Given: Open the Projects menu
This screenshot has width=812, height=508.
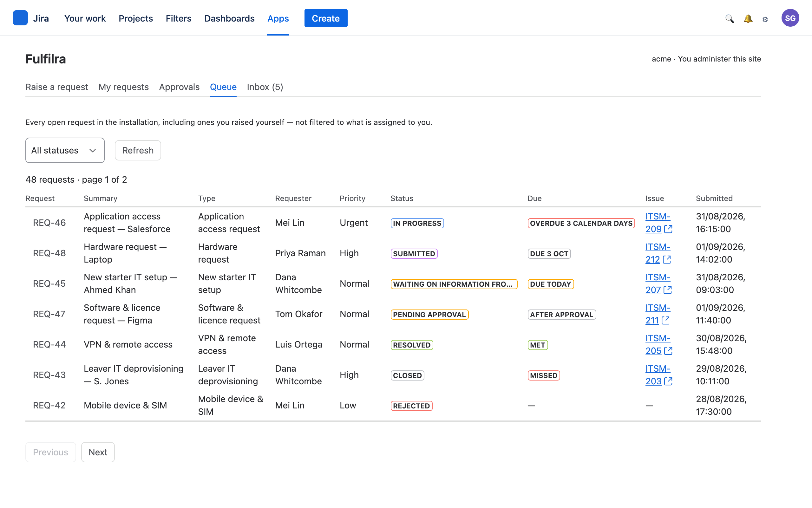Looking at the screenshot, I should (x=136, y=18).
